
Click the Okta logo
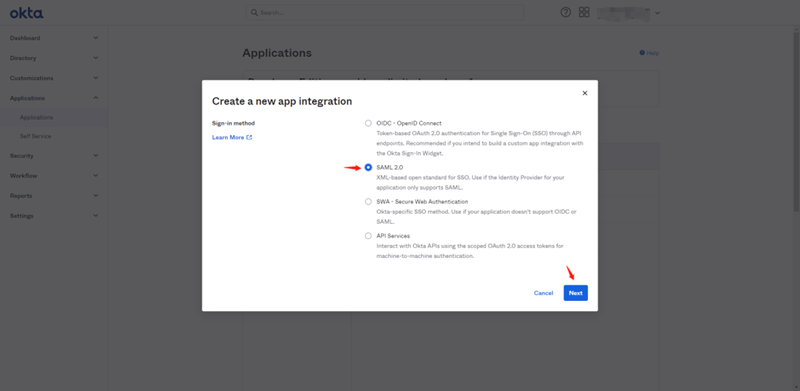[27, 13]
